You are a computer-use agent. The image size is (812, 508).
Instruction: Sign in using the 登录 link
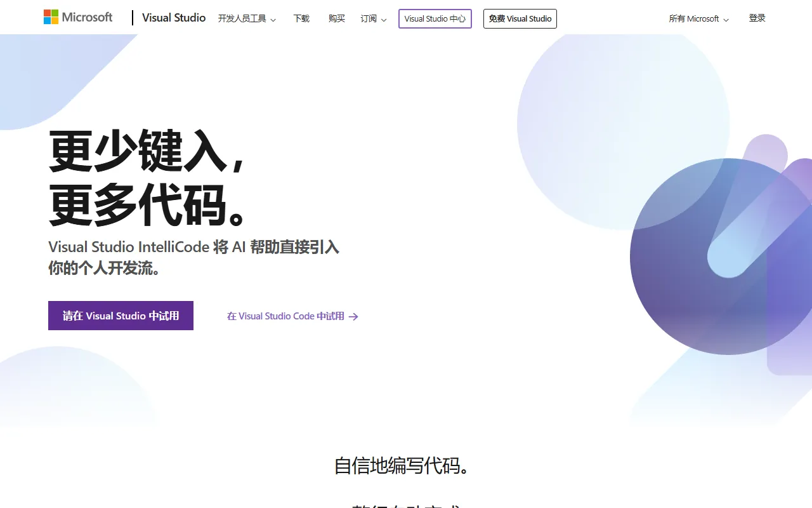point(757,18)
